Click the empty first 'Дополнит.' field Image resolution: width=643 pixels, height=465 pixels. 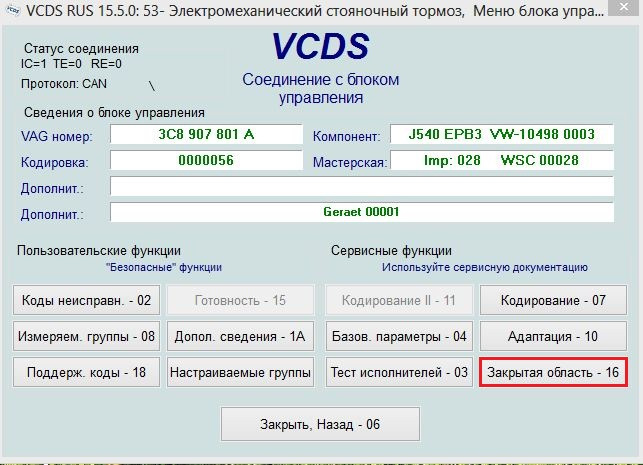click(x=362, y=186)
